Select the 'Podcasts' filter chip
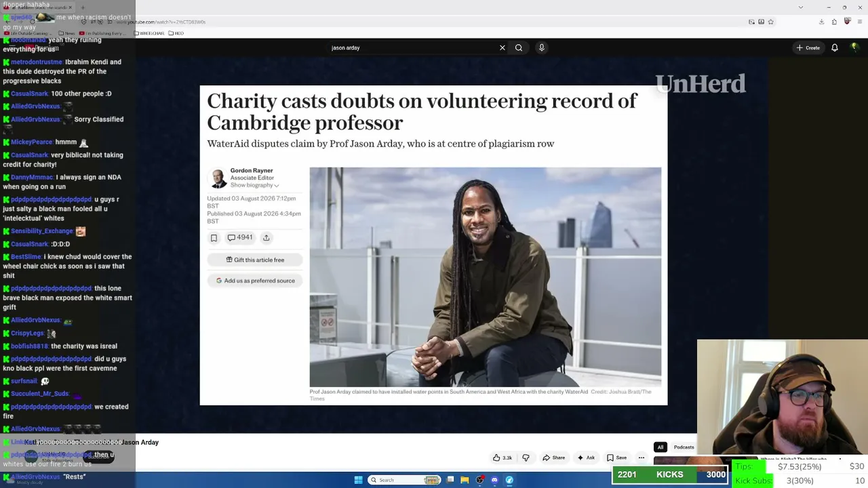The image size is (868, 488). click(684, 447)
